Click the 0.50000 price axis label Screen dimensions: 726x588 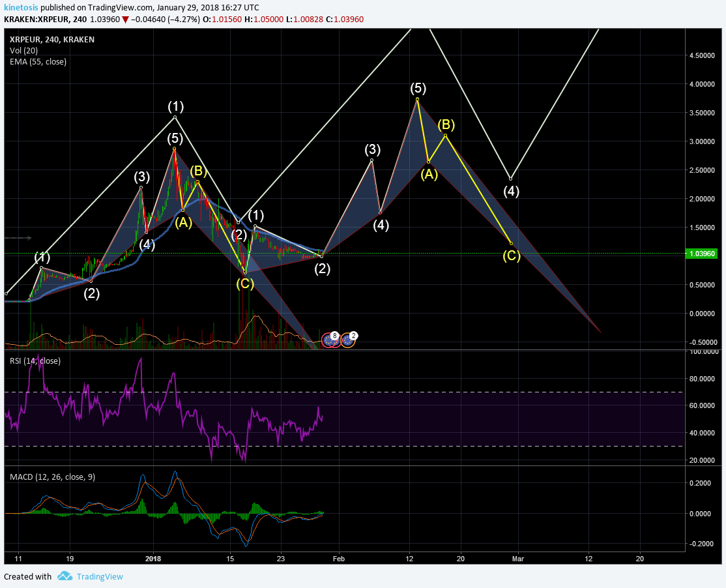click(702, 285)
